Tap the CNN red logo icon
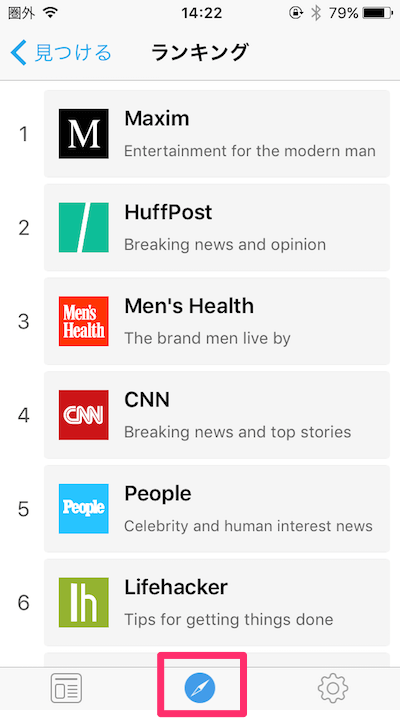Viewport: 400px width, 718px height. pyautogui.click(x=83, y=415)
